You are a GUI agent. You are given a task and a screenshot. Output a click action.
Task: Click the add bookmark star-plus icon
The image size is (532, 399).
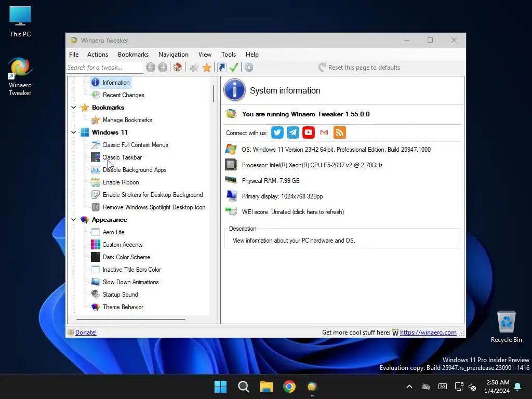pos(194,68)
